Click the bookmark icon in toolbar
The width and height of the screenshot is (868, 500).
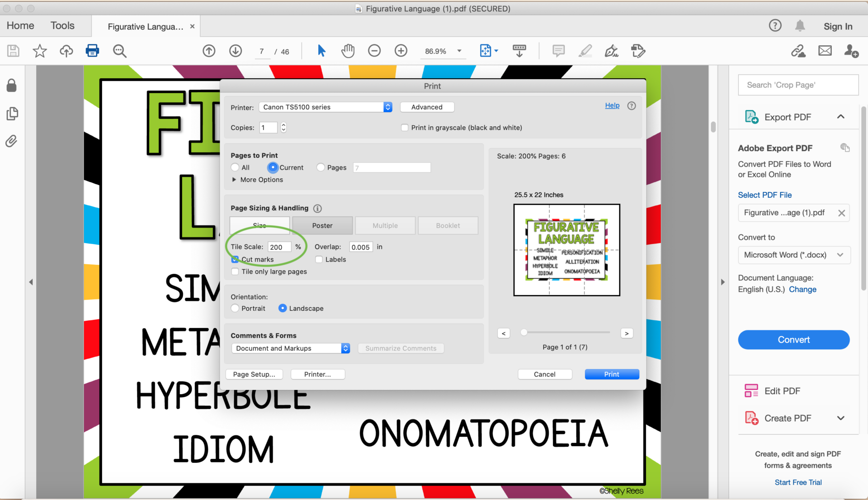click(x=39, y=51)
